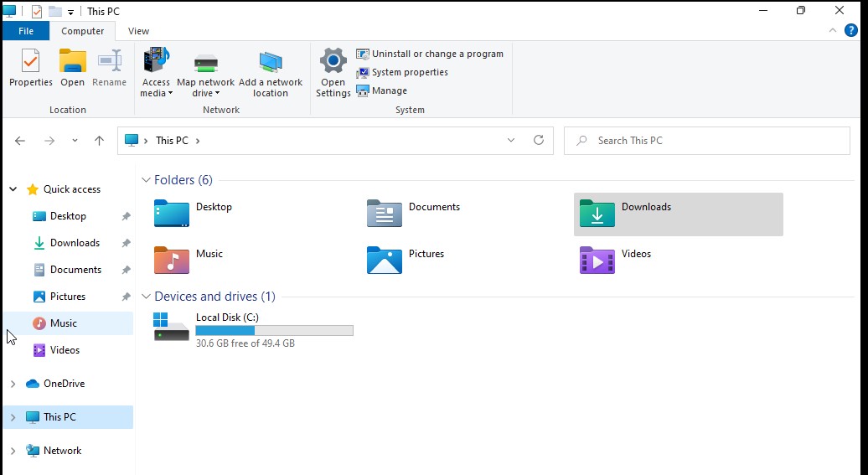This screenshot has width=868, height=475.
Task: Click Manage in System group
Action: pyautogui.click(x=382, y=90)
